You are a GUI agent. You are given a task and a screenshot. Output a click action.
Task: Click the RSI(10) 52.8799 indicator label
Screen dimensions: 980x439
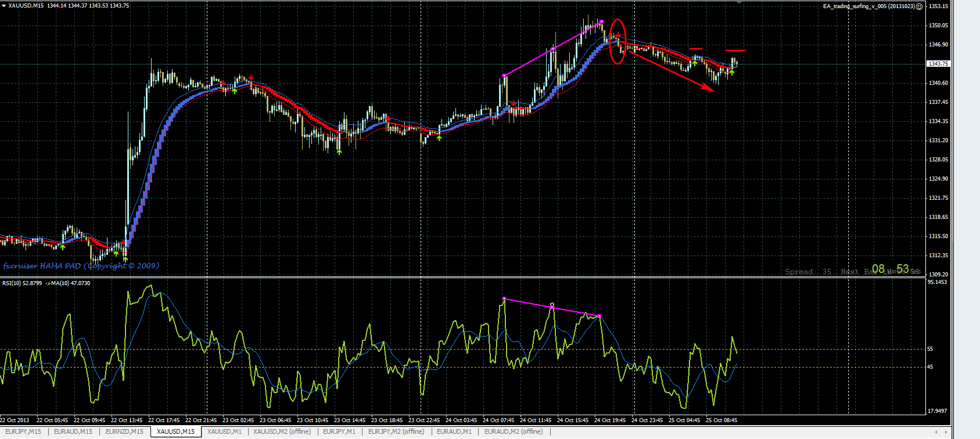[22, 283]
